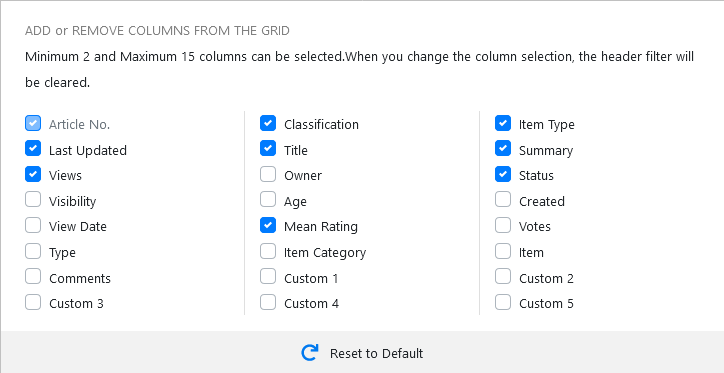
Task: Tick the Custom 3 checkbox
Action: point(33,302)
